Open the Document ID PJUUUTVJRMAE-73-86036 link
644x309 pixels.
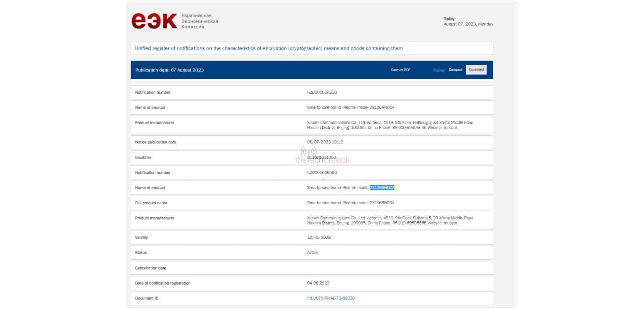(x=331, y=298)
